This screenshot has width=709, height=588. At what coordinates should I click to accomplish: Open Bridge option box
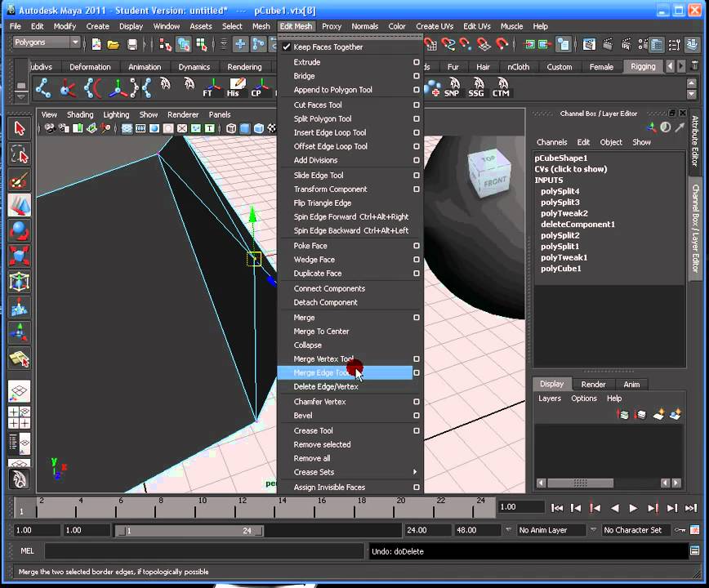click(x=416, y=76)
